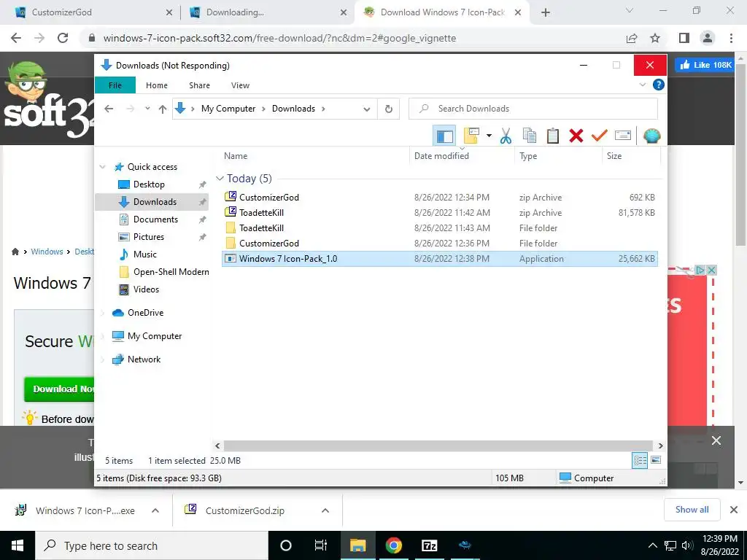747x560 pixels.
Task: Open the address bar history dropdown
Action: 366,109
